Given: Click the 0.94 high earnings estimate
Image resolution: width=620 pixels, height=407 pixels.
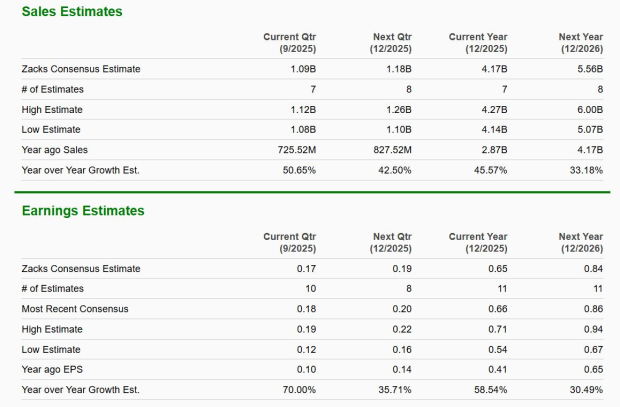Looking at the screenshot, I should tap(593, 329).
